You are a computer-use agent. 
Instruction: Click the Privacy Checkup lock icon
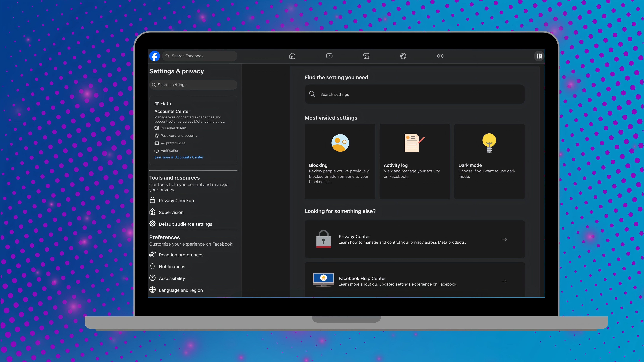click(152, 200)
